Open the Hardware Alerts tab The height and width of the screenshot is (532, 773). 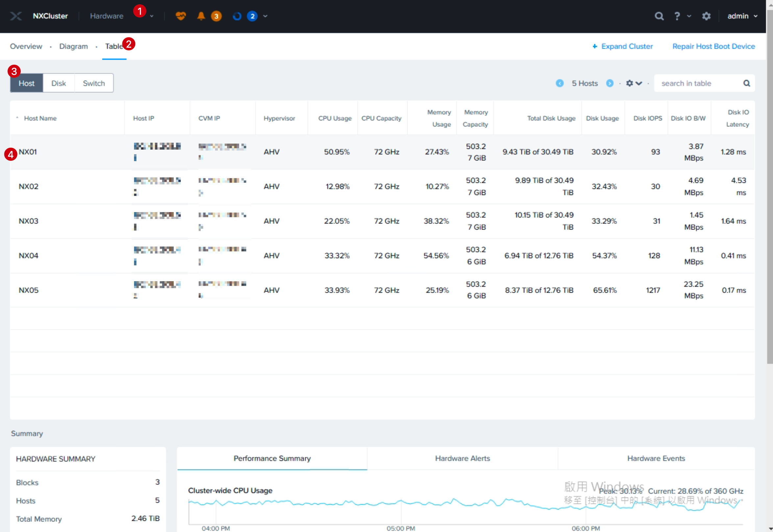pyautogui.click(x=462, y=458)
